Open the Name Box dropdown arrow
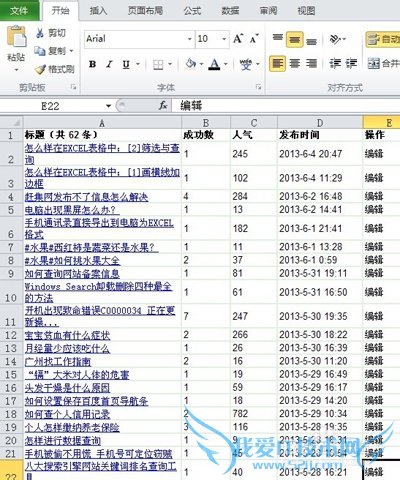This screenshot has height=480, width=400. point(108,106)
